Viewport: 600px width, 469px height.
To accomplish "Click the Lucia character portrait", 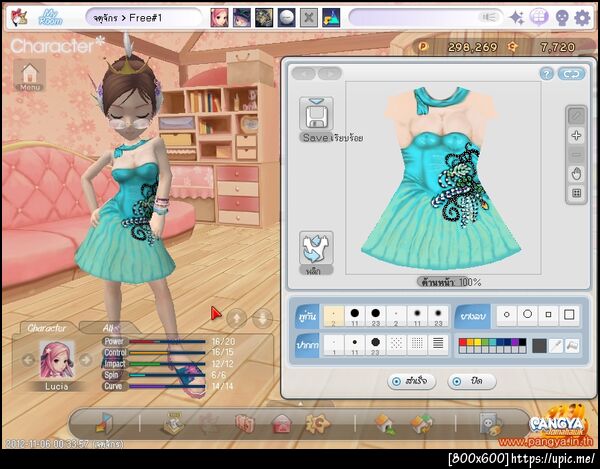I will (x=57, y=360).
